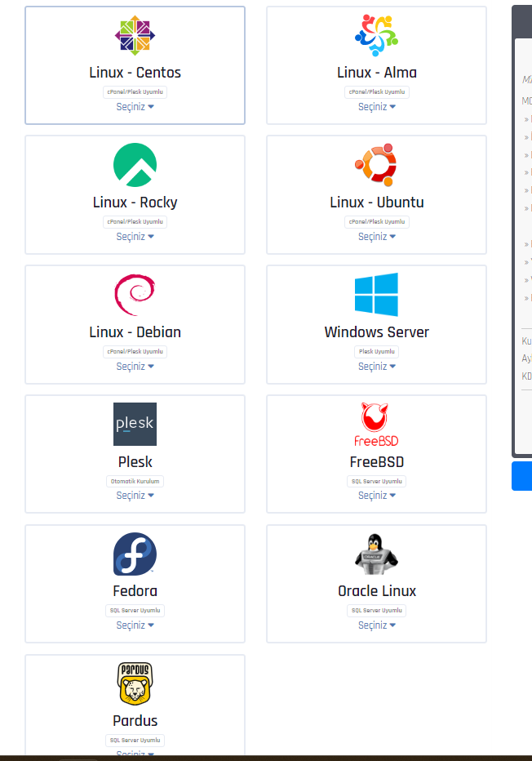
Task: Open Seçiniz dropdown under Linux - Rocky
Action: [135, 237]
